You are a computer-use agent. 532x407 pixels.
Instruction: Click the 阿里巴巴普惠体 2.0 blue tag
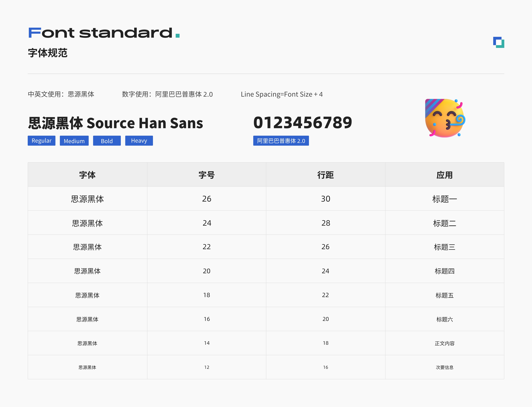point(281,141)
